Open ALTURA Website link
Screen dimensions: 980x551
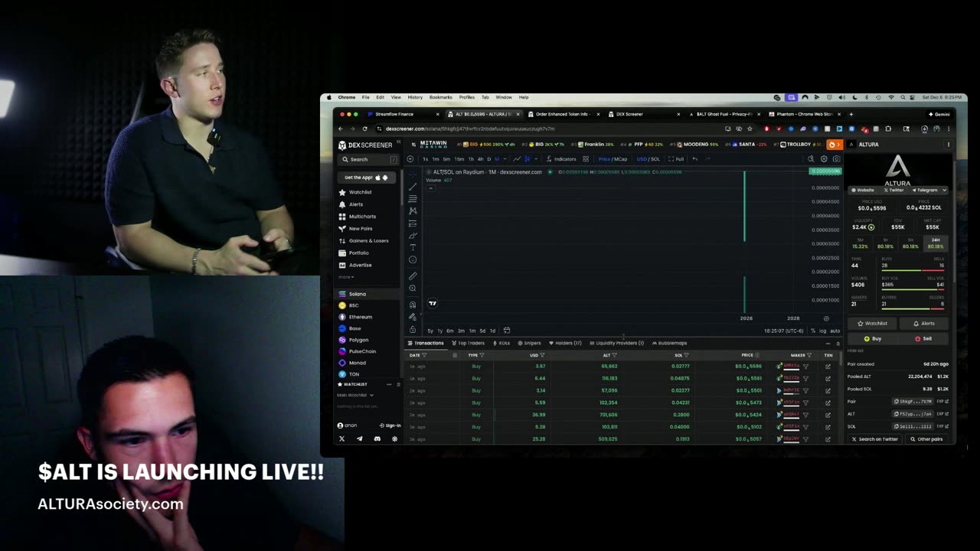(862, 190)
